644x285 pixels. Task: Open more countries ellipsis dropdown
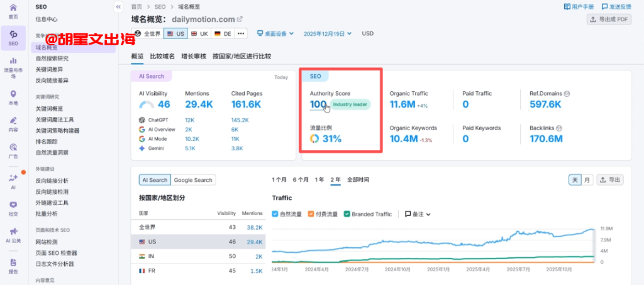click(x=241, y=34)
